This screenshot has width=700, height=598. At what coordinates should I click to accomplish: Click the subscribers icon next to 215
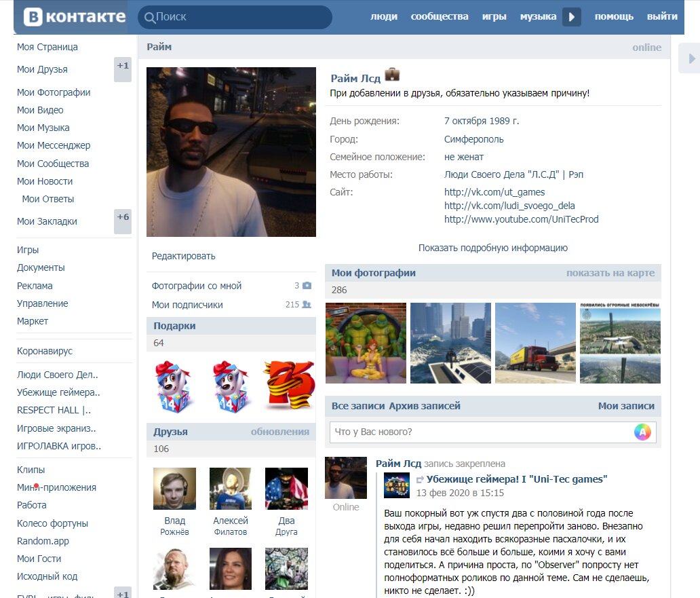click(x=307, y=305)
